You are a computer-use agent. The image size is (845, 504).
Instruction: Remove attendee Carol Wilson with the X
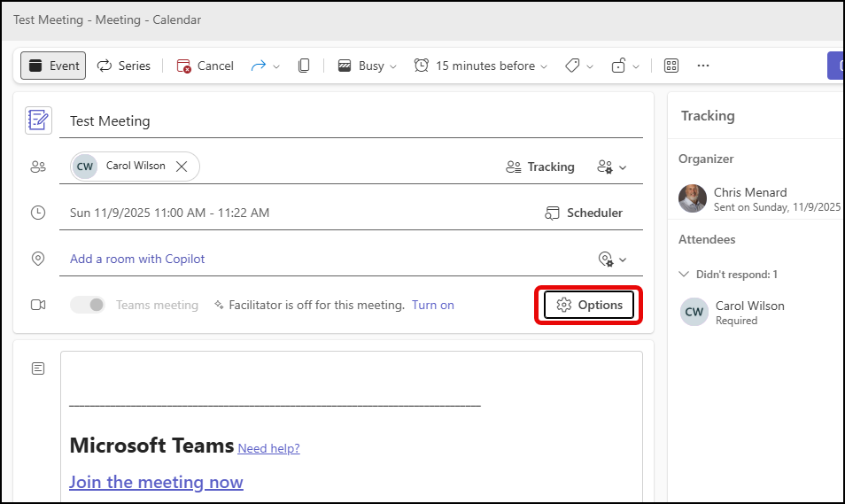click(182, 167)
